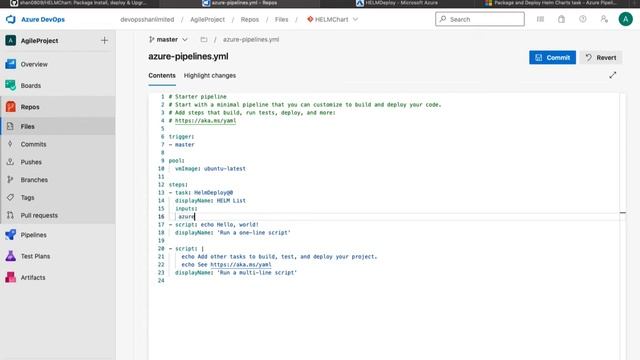Image resolution: width=640 pixels, height=360 pixels.
Task: Open the Artifacts icon in sidebar
Action: pyautogui.click(x=11, y=277)
